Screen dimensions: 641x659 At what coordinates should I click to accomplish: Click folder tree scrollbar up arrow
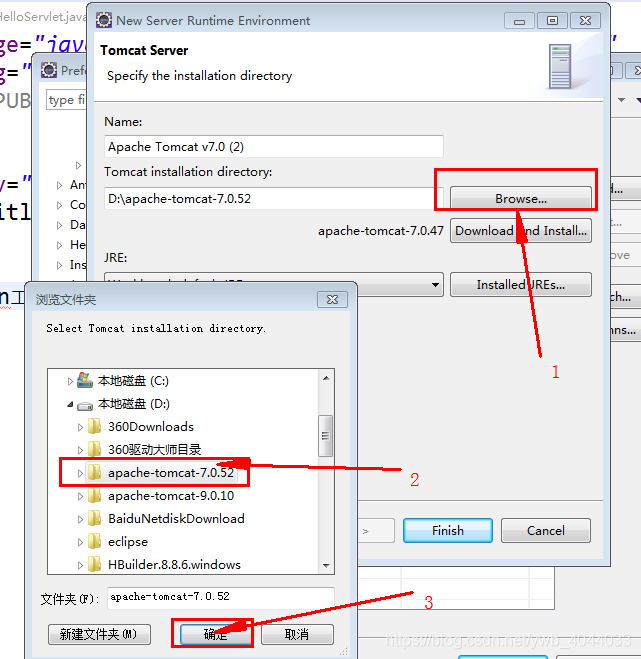(x=326, y=378)
